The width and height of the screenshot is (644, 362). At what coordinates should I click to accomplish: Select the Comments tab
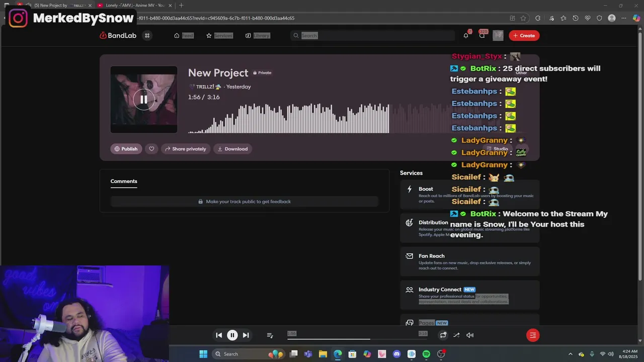coord(124,182)
